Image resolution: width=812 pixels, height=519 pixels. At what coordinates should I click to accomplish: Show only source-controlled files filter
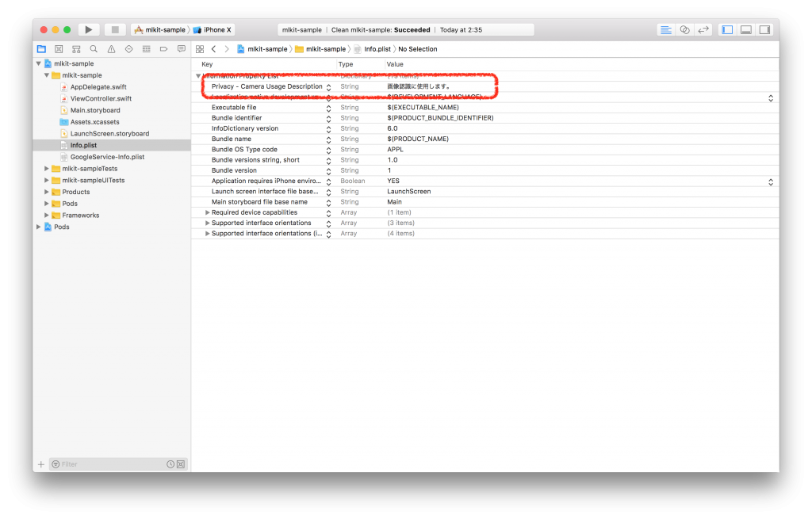pos(181,464)
